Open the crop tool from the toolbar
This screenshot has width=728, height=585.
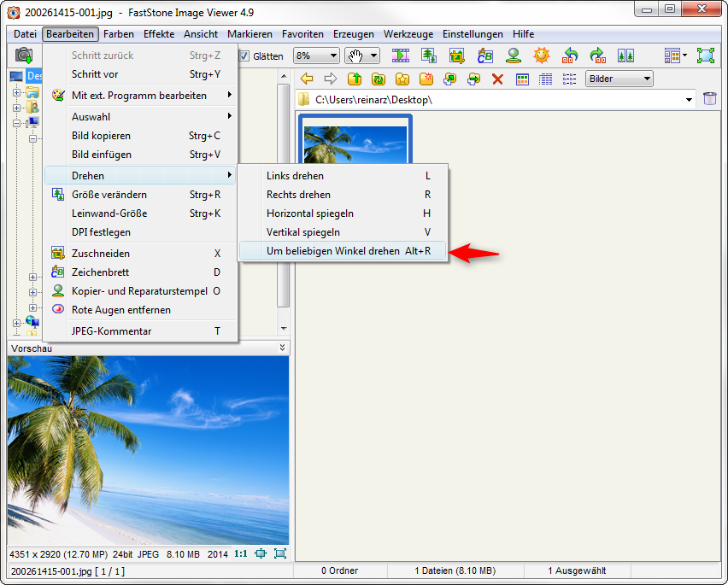[x=456, y=56]
